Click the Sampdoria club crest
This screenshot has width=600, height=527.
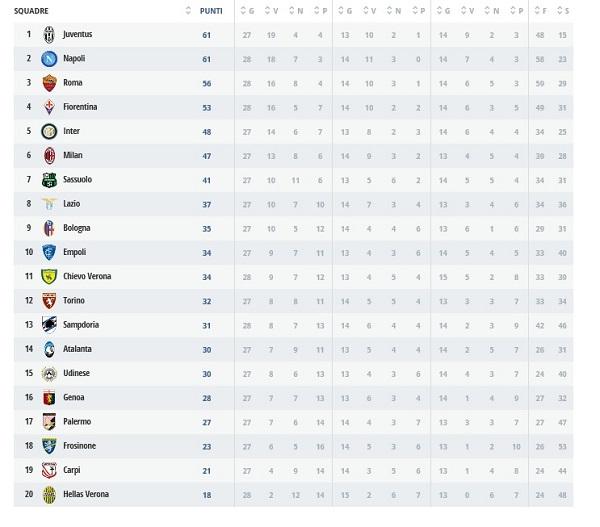click(x=49, y=324)
